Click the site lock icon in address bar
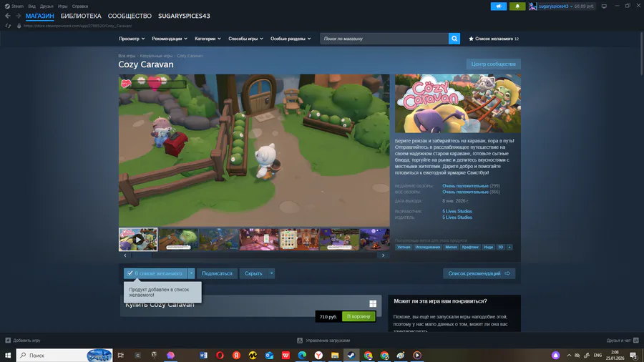The height and width of the screenshot is (362, 644). [19, 26]
